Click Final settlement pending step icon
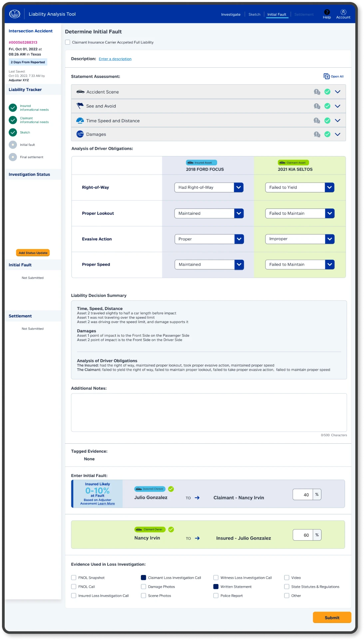 click(13, 157)
